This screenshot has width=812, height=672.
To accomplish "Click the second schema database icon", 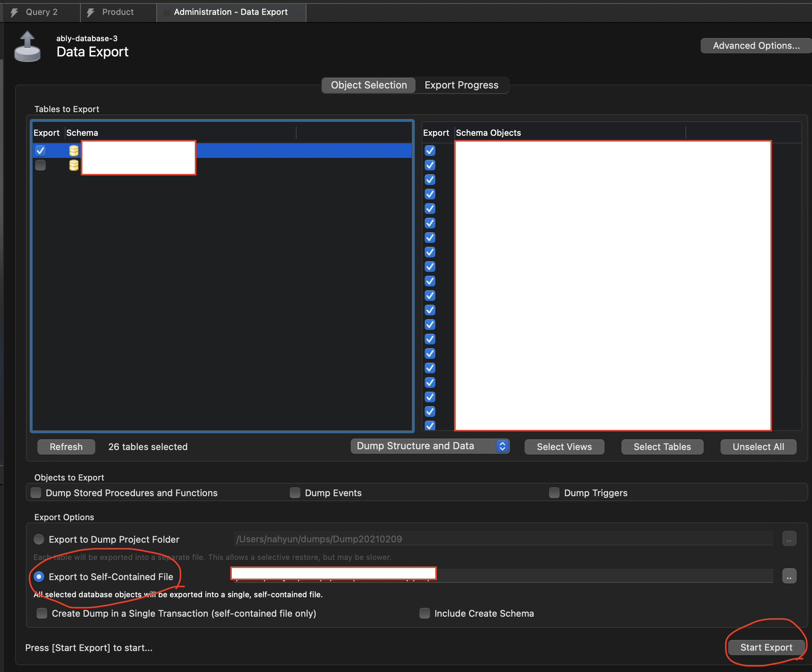I will (74, 165).
